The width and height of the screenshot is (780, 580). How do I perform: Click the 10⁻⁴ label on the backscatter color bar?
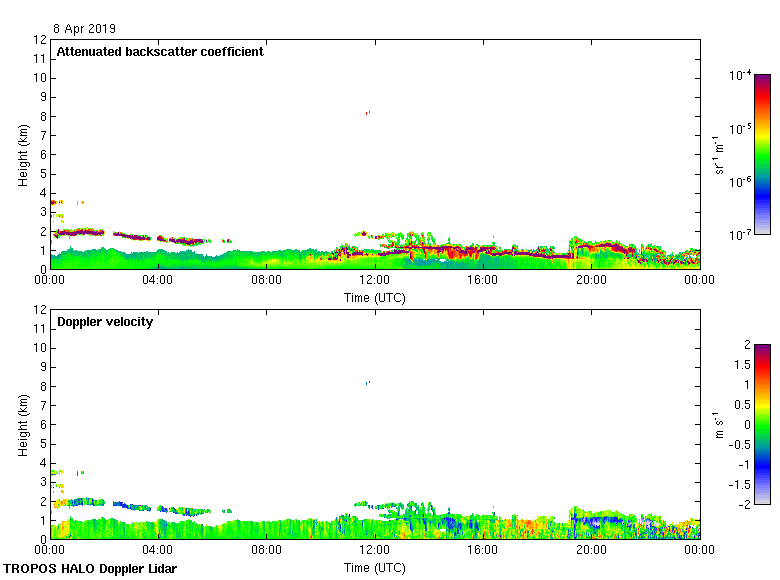[740, 76]
